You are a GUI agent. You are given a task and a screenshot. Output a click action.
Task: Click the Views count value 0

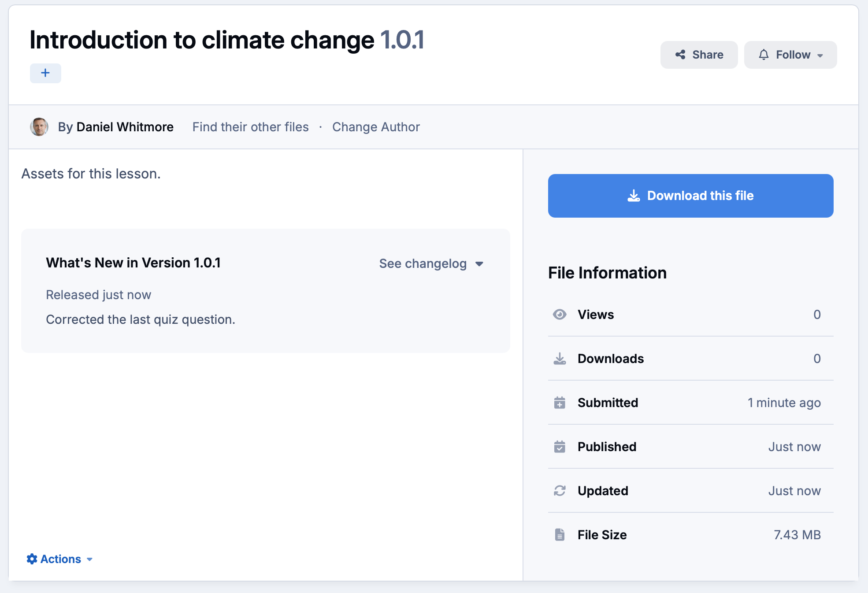[817, 315]
